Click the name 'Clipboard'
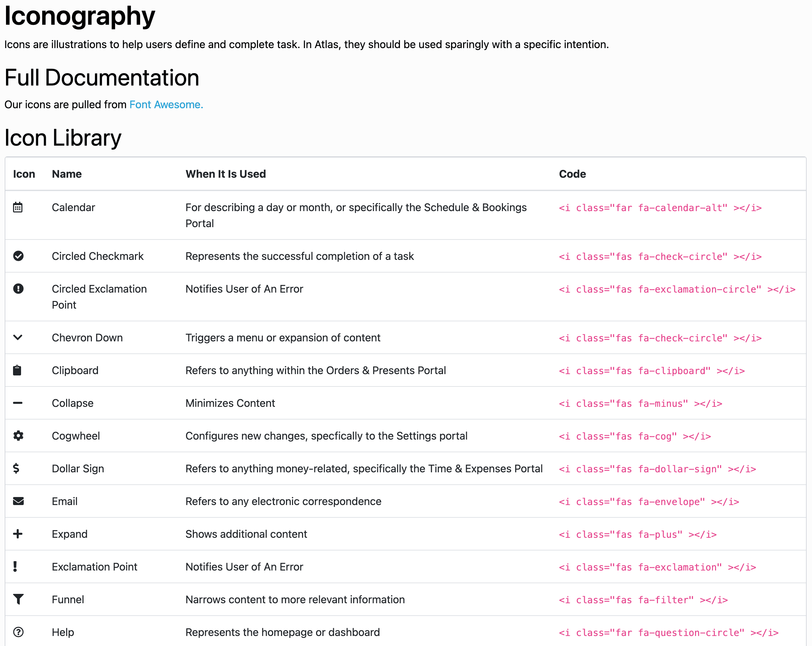The height and width of the screenshot is (646, 812). click(75, 371)
